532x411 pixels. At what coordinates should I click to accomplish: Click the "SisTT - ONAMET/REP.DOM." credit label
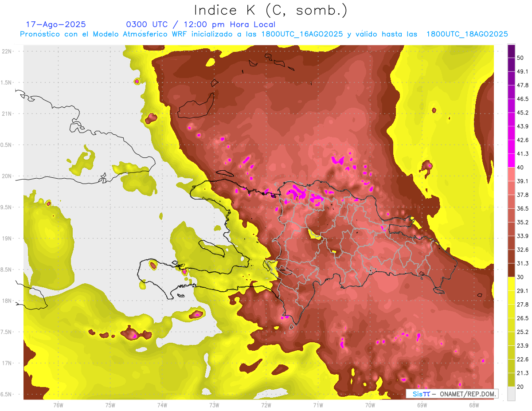(452, 394)
